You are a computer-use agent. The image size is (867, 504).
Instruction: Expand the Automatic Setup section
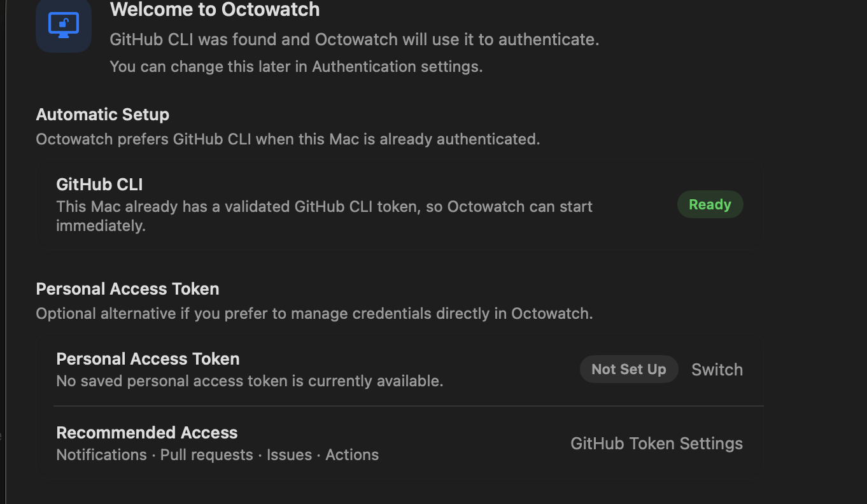[102, 115]
